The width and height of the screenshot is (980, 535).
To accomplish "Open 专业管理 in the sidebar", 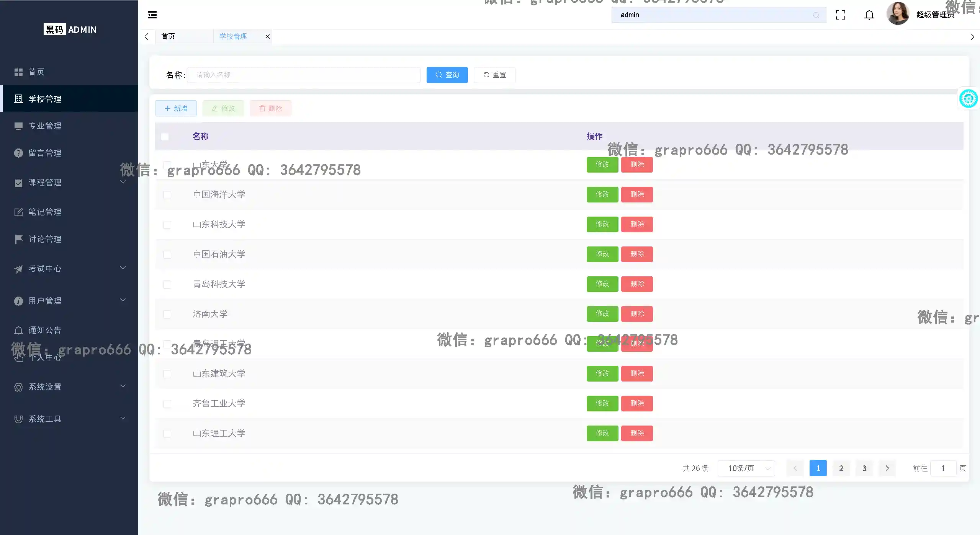I will (45, 126).
